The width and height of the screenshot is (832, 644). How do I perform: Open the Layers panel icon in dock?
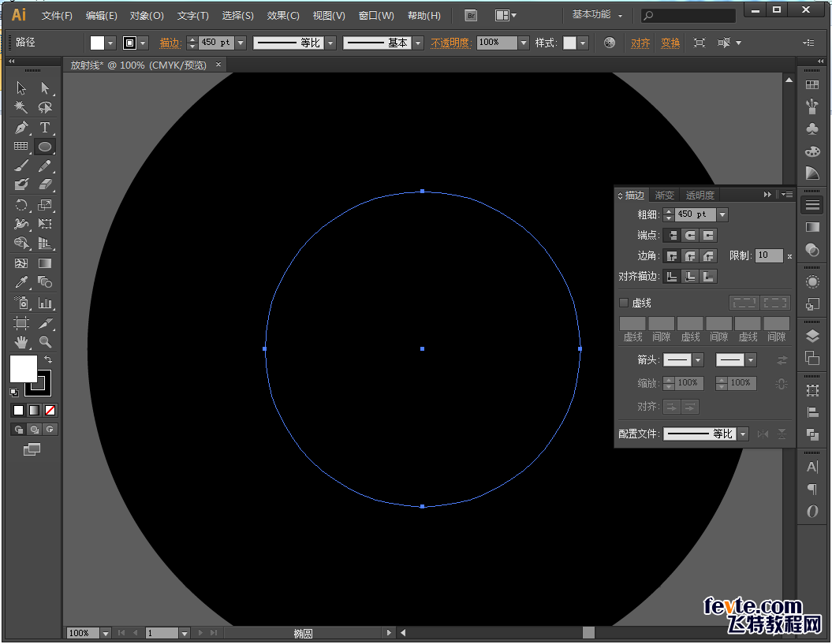[x=812, y=336]
